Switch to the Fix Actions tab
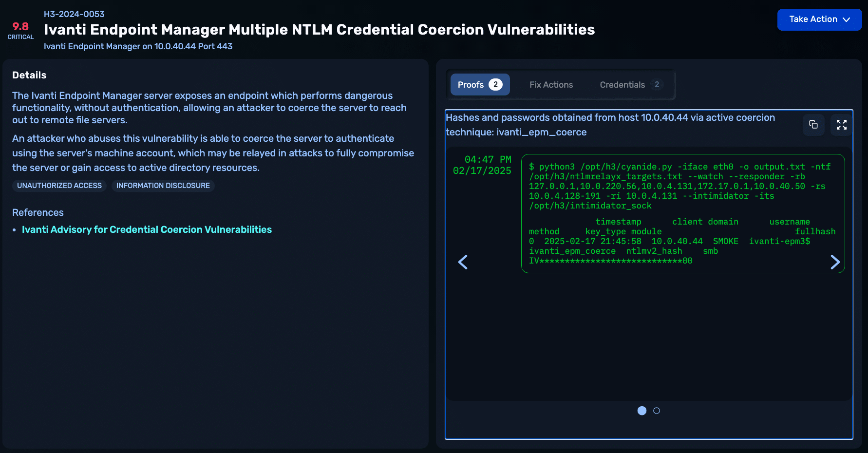The width and height of the screenshot is (868, 453). click(551, 84)
